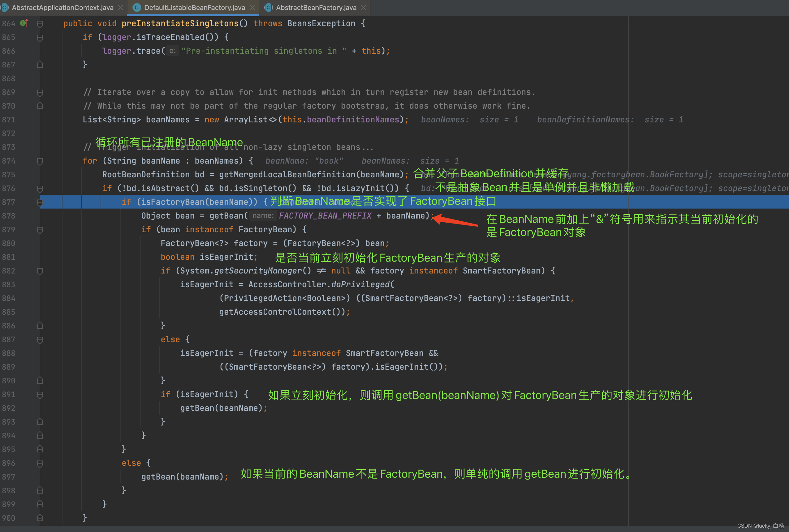Click the getMergedLocalBeanDefinition method call
The image size is (789, 532).
click(287, 175)
